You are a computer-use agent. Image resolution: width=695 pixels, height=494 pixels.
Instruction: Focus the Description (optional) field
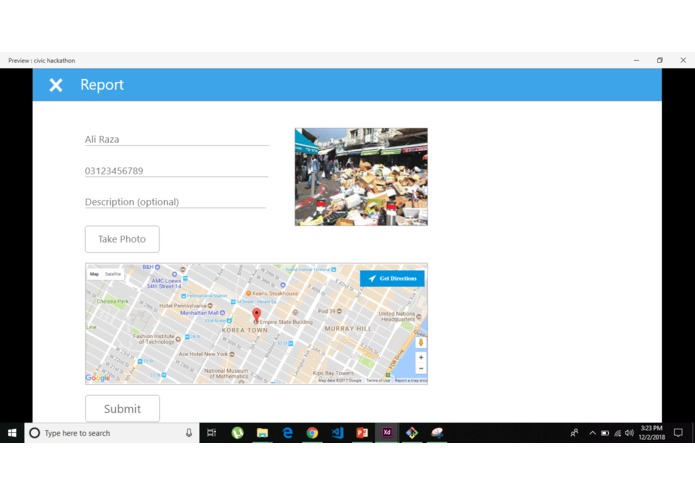coord(175,202)
